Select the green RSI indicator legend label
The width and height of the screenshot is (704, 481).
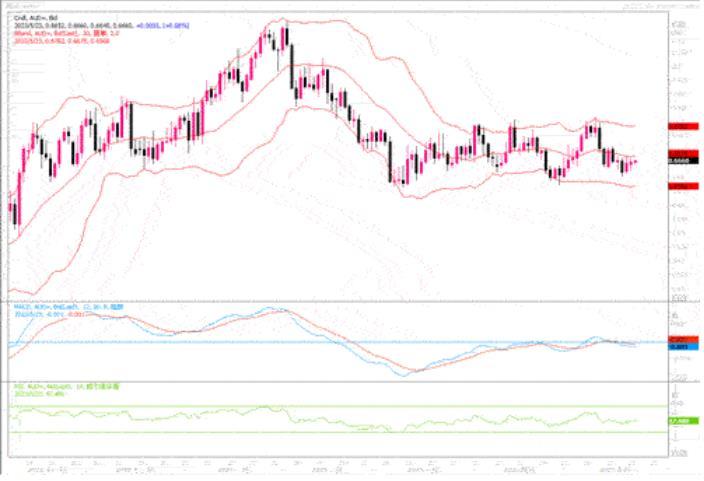66,386
